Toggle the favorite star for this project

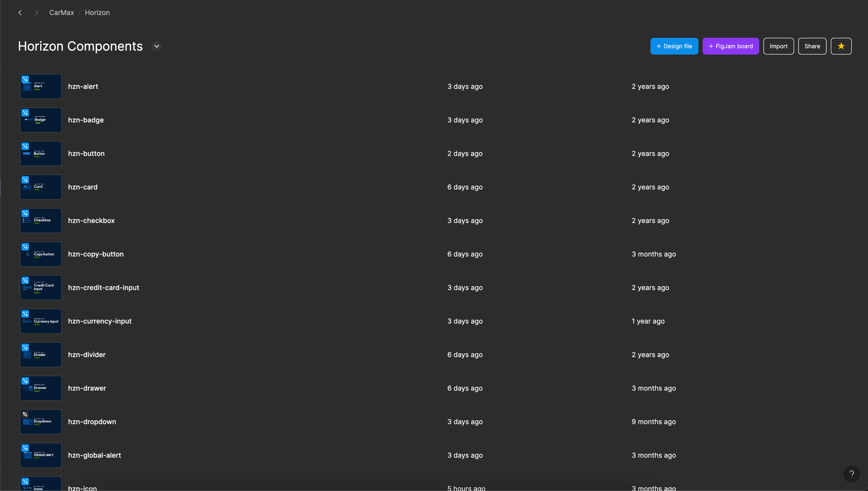click(841, 46)
